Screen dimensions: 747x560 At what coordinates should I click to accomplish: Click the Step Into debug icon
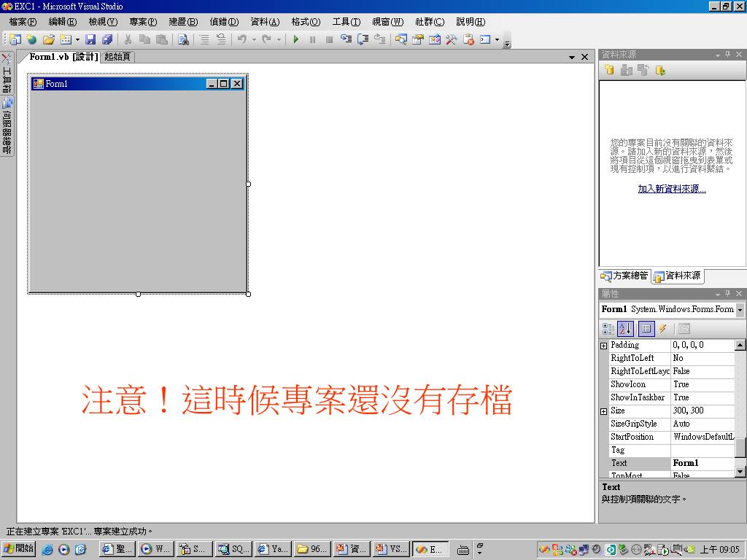pos(347,39)
